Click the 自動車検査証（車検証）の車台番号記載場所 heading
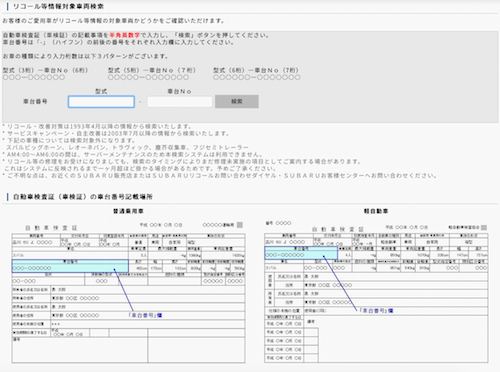This screenshot has height=372, width=500. [83, 197]
